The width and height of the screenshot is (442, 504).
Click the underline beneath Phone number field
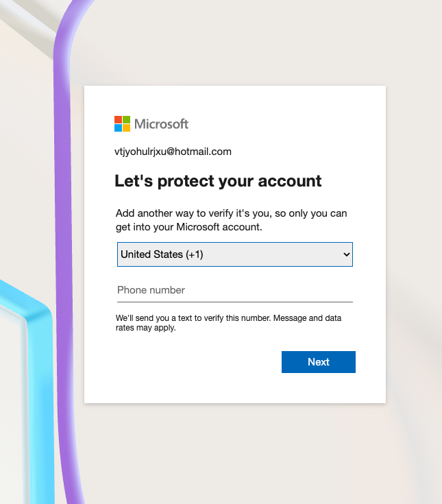pos(235,302)
